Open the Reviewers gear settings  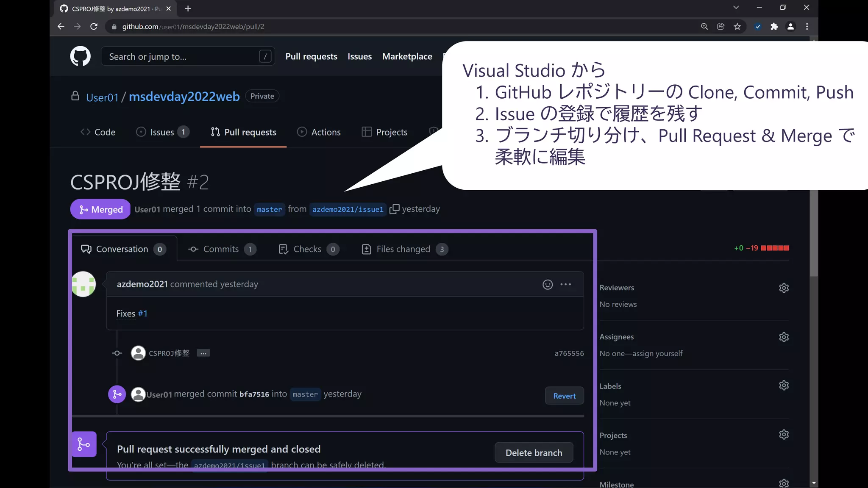click(784, 288)
